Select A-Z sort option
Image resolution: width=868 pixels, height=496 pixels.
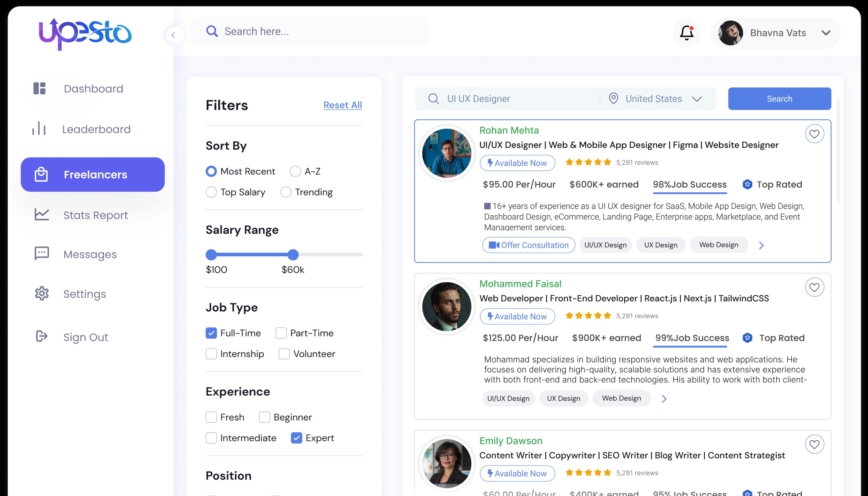click(x=295, y=171)
